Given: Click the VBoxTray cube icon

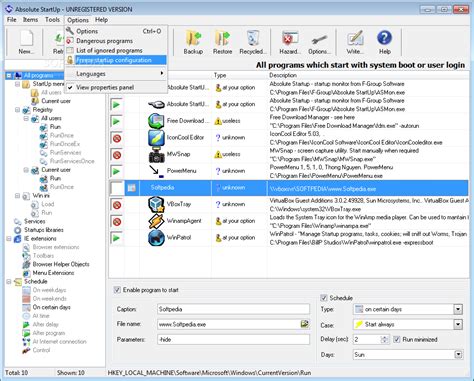Looking at the screenshot, I should point(156,204).
